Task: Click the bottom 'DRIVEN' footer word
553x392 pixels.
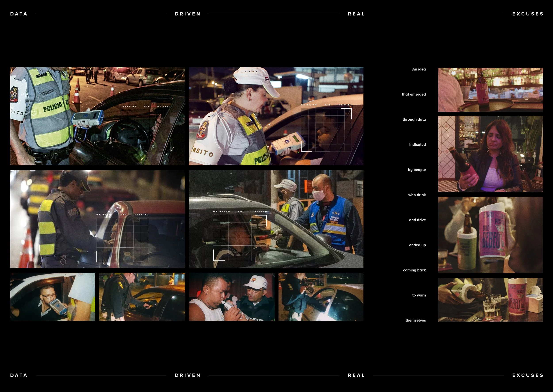Action: 188,375
